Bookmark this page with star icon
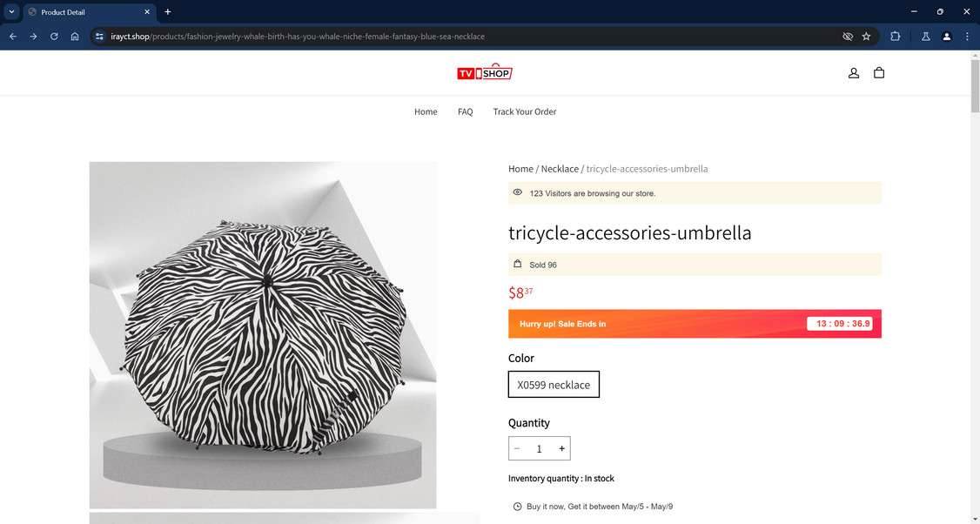Screen dimensions: 980x524 point(866,37)
